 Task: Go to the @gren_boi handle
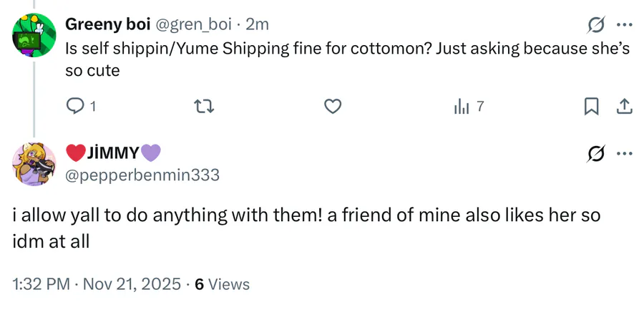[192, 24]
